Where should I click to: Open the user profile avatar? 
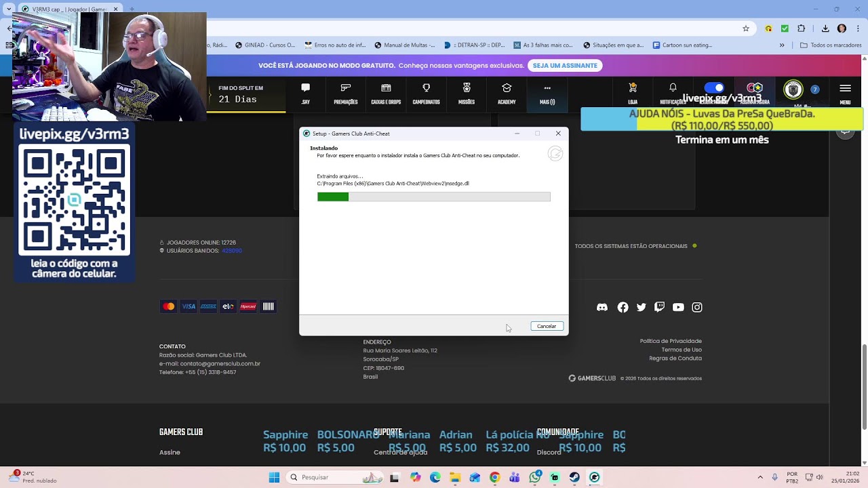coord(793,89)
